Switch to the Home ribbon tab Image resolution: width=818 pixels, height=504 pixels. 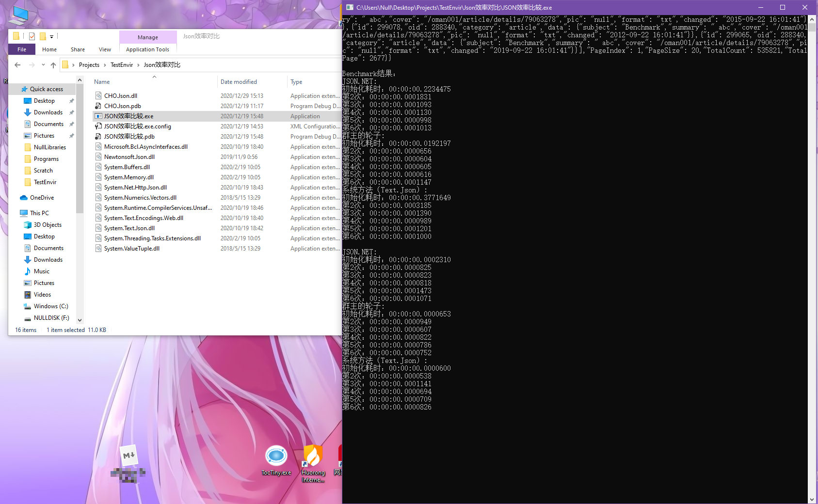pos(49,49)
